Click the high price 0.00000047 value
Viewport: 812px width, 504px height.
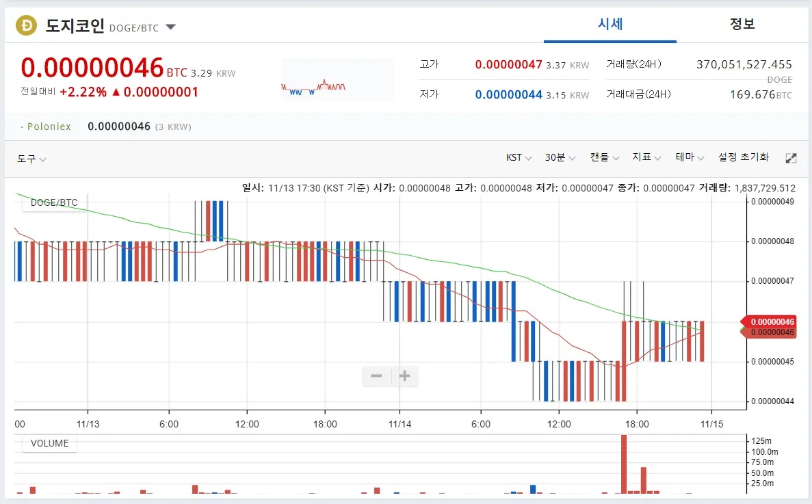coord(508,65)
